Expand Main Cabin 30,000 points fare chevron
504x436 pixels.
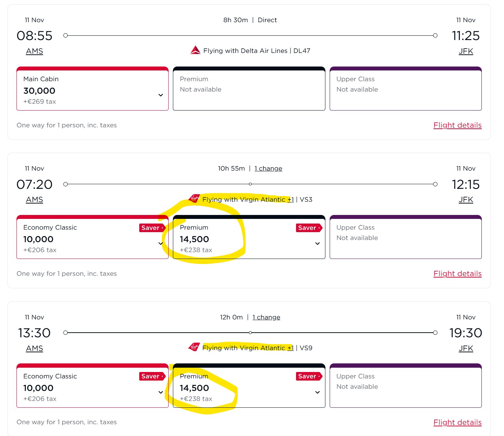161,95
